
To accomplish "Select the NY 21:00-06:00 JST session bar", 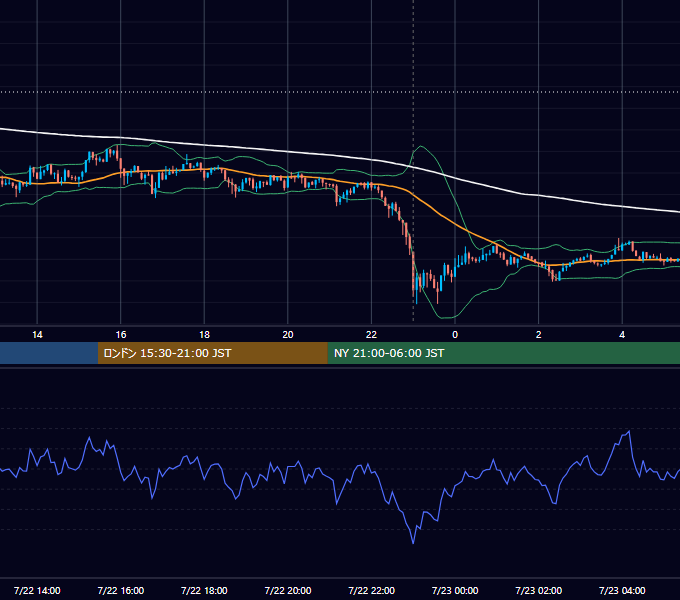I will [x=503, y=353].
